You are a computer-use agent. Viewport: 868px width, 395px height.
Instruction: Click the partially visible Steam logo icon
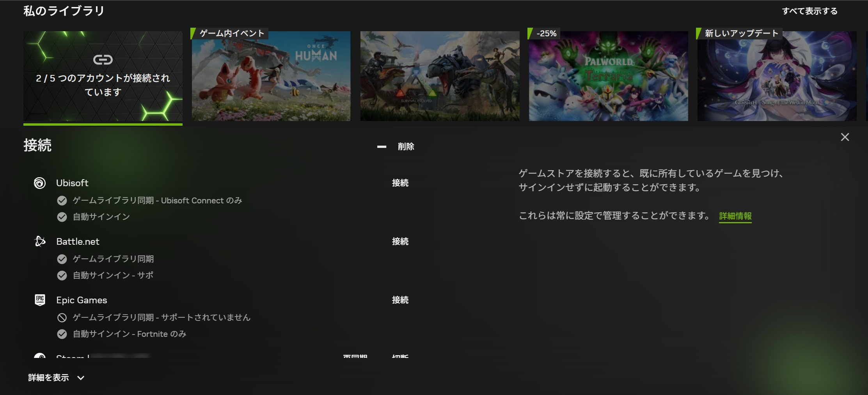[40, 356]
